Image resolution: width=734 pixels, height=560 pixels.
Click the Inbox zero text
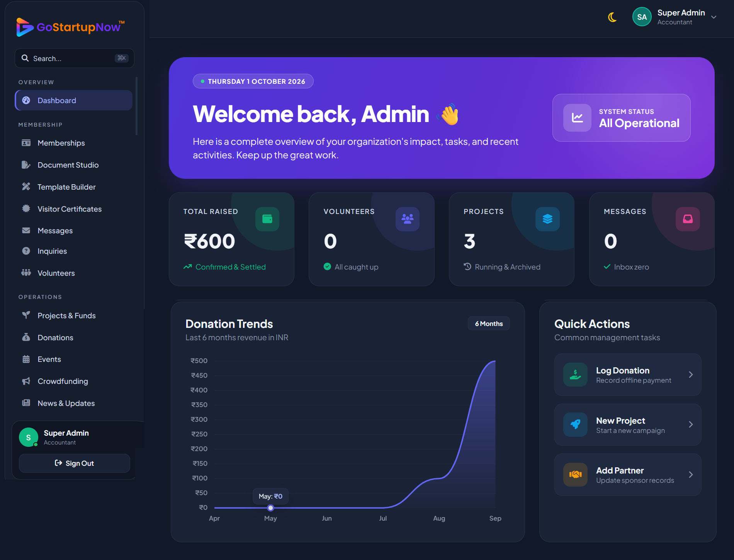tap(632, 267)
